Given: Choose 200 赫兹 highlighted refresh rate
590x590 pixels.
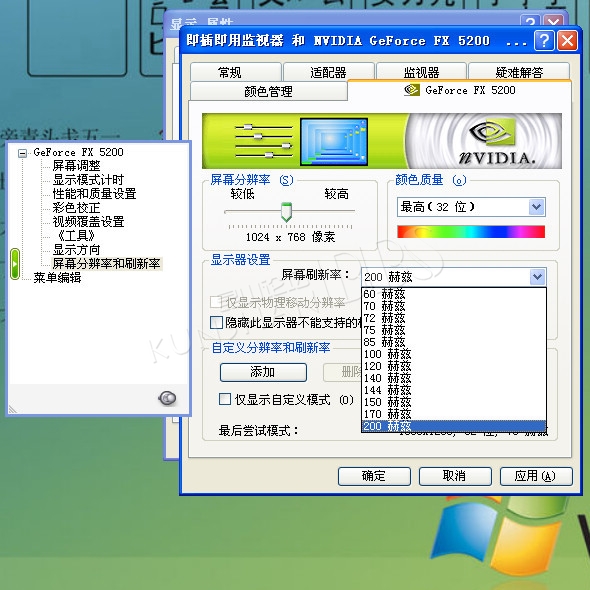Looking at the screenshot, I should [453, 426].
